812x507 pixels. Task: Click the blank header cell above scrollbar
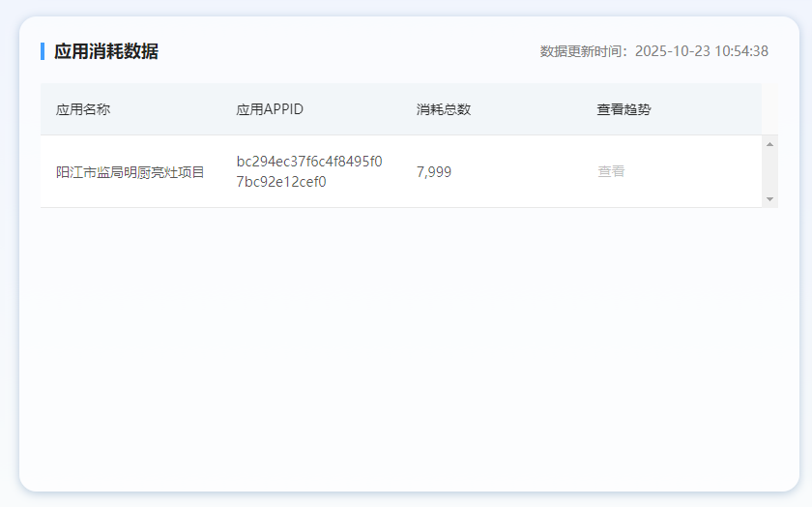[769, 109]
